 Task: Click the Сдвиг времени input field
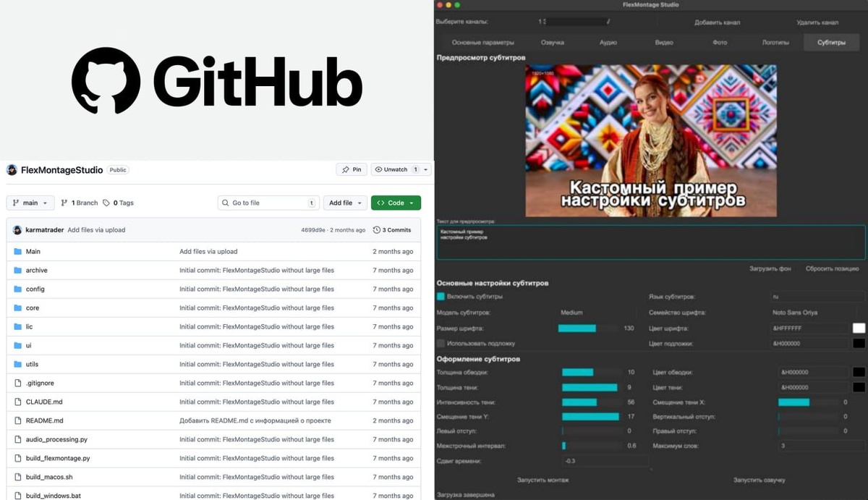(605, 461)
